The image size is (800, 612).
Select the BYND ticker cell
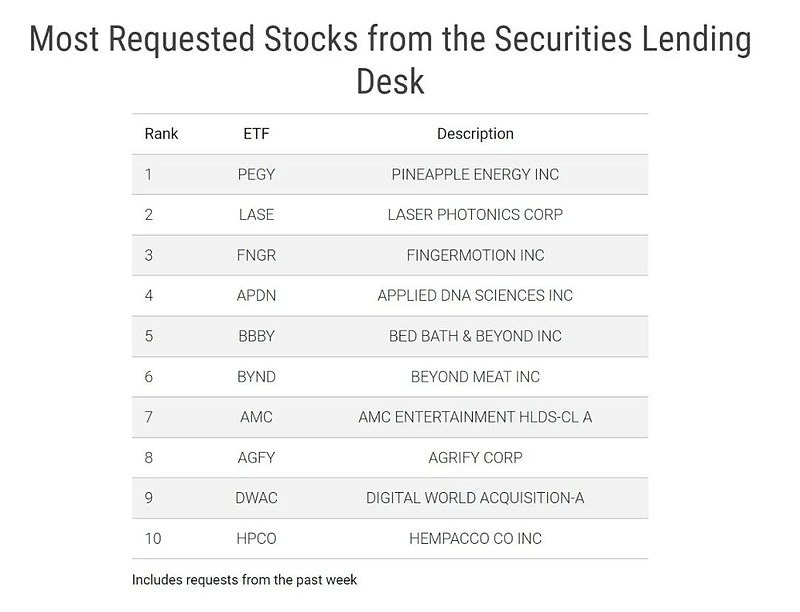(256, 377)
